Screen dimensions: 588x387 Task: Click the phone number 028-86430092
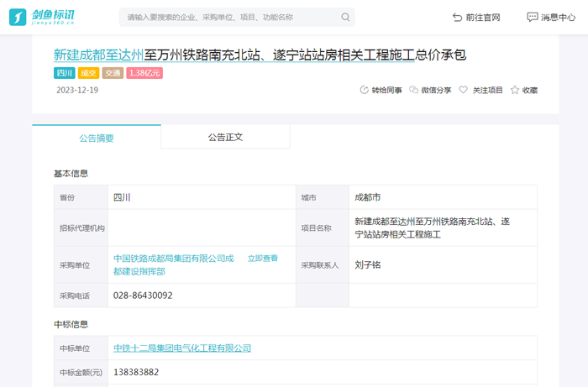coord(143,295)
